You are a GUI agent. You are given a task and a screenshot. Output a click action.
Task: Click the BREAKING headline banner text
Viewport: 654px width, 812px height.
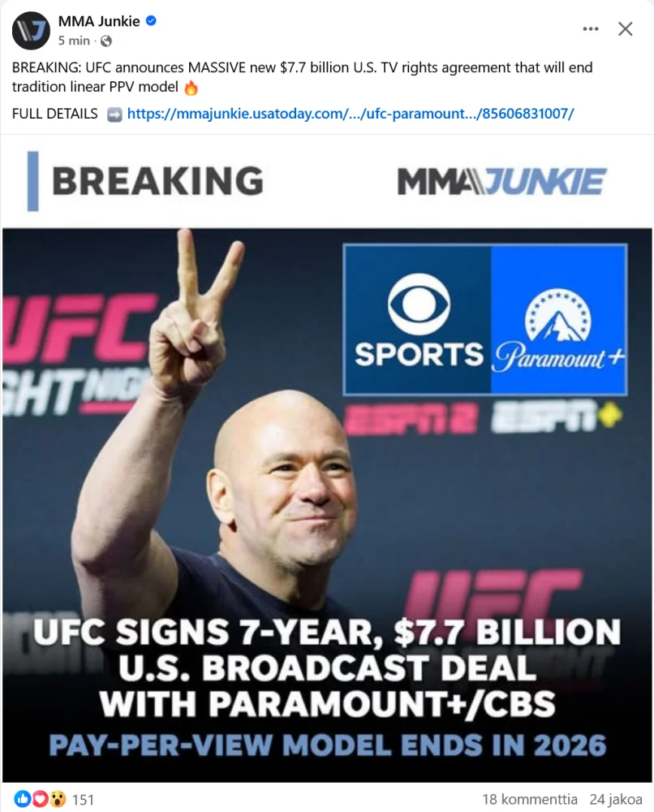[x=157, y=181]
